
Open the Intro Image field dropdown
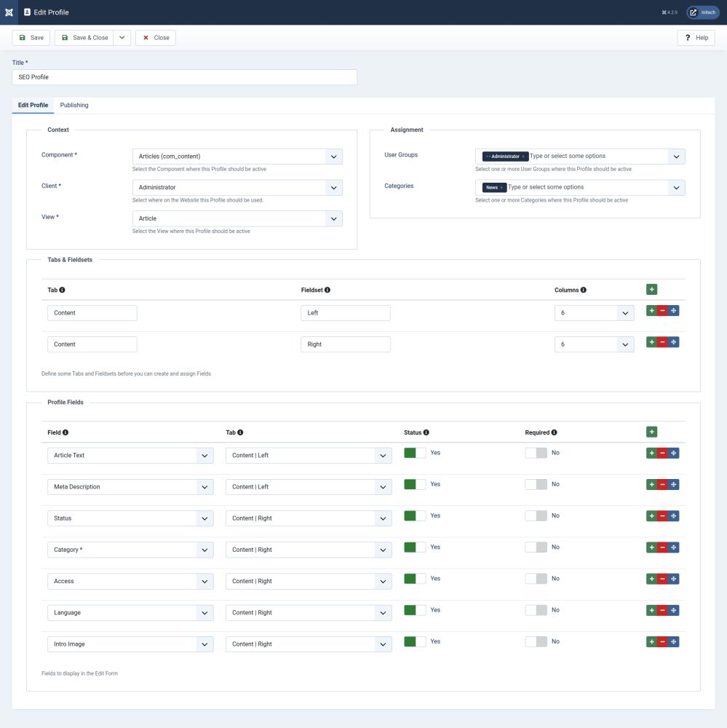(x=130, y=644)
